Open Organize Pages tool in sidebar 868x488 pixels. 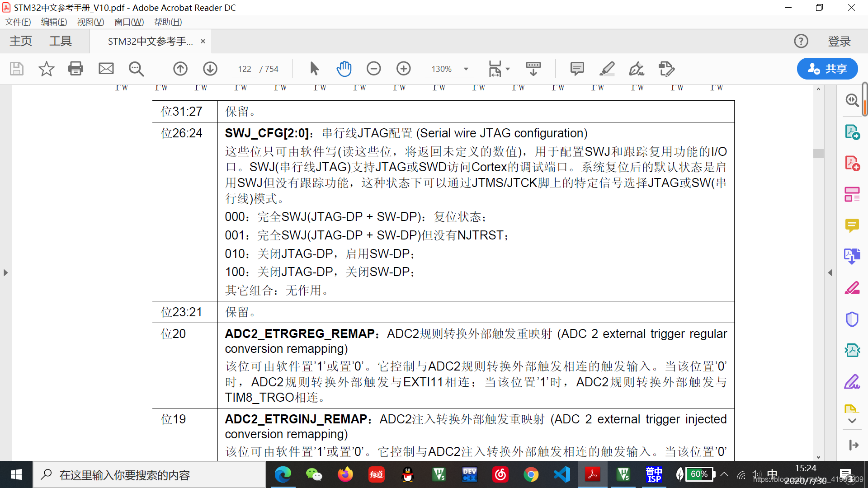852,195
